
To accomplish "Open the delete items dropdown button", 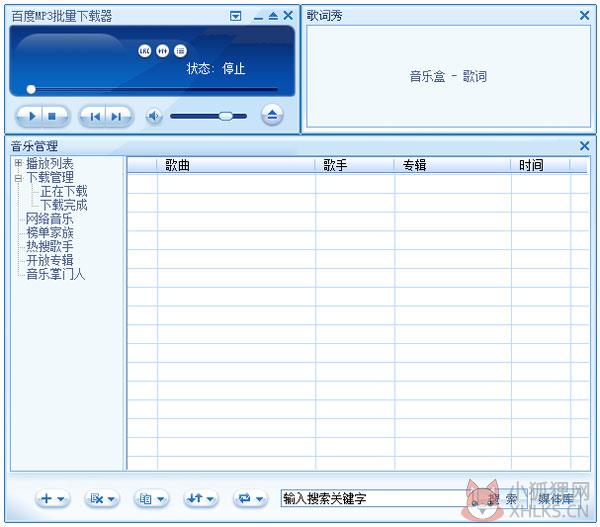I will click(x=102, y=499).
